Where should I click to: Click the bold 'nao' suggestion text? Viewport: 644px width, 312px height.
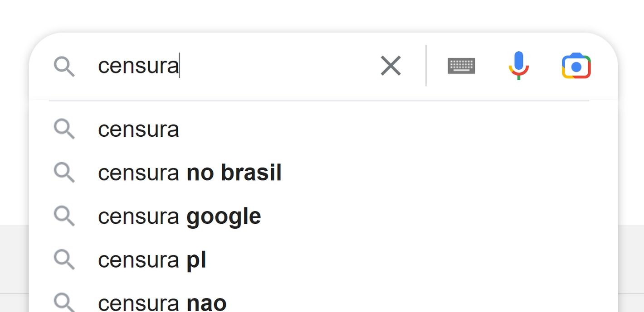tap(206, 303)
